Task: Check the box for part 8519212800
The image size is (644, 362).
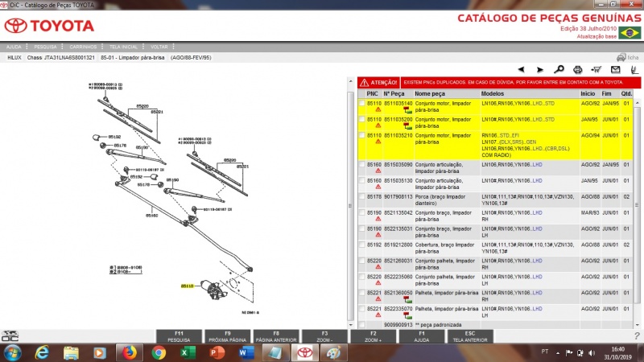Action: (361, 245)
